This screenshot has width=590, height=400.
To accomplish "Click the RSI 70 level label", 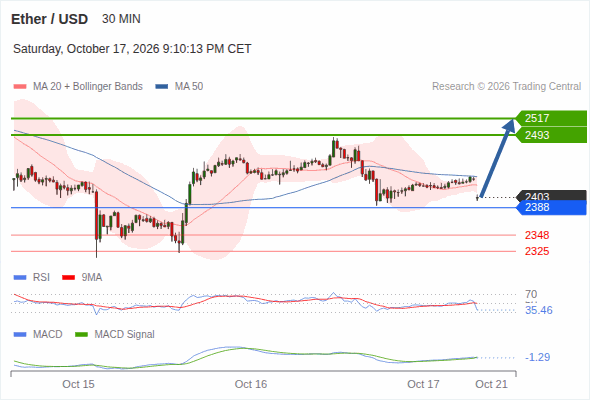I will point(531,294).
